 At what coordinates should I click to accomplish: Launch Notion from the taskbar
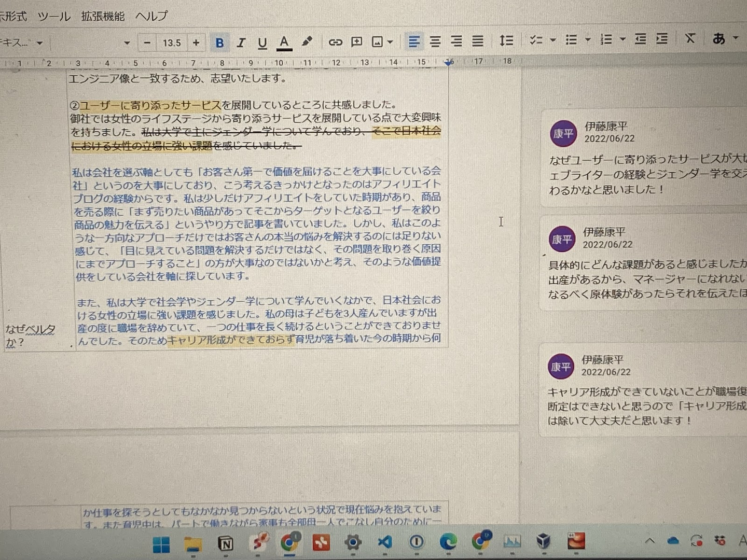click(x=226, y=544)
